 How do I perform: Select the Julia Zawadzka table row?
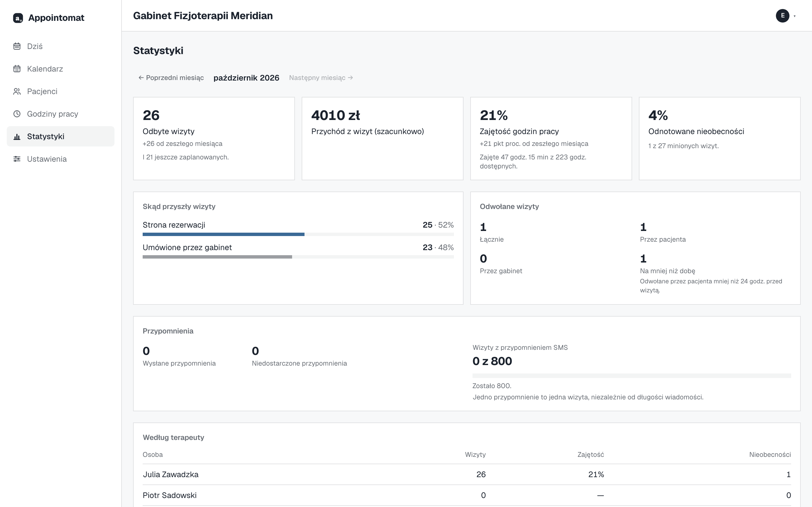(x=467, y=475)
